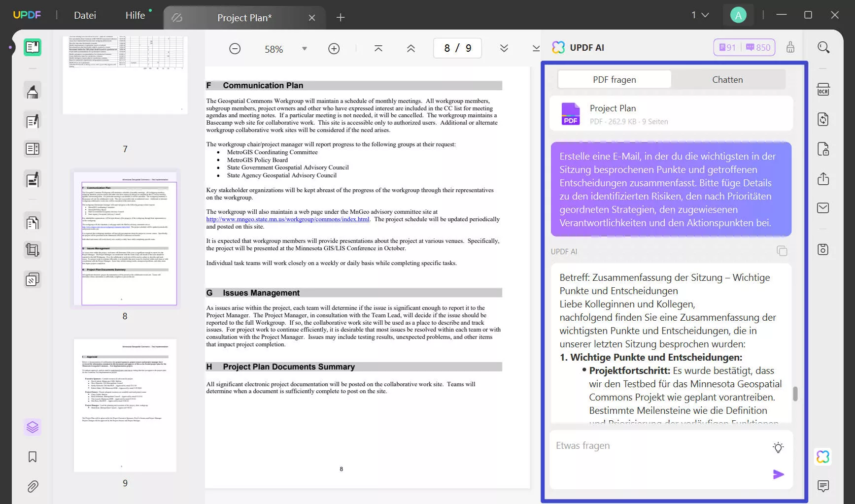Viewport: 855px width, 504px height.
Task: Toggle the light bulb in the ask field
Action: (778, 447)
